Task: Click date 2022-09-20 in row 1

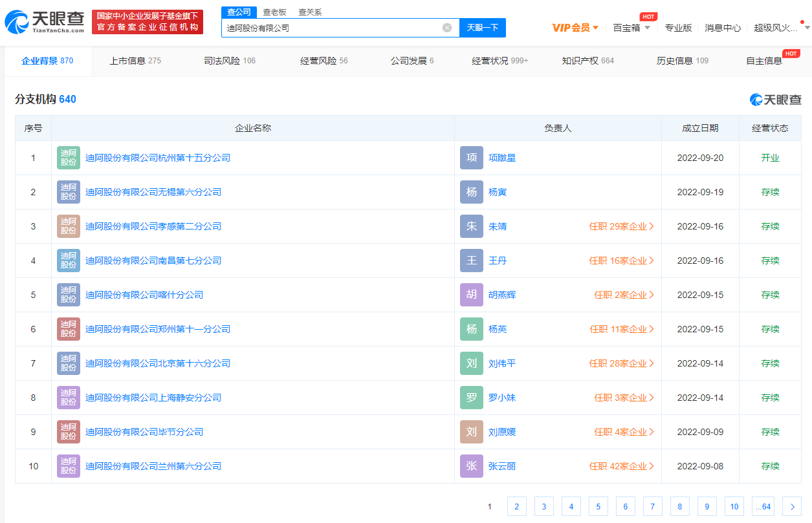Action: 700,158
